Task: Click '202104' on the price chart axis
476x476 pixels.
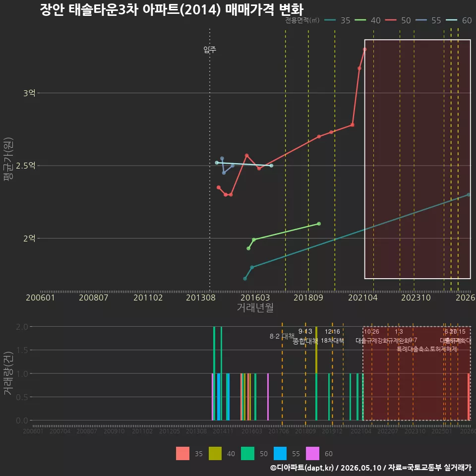Action: tap(363, 297)
